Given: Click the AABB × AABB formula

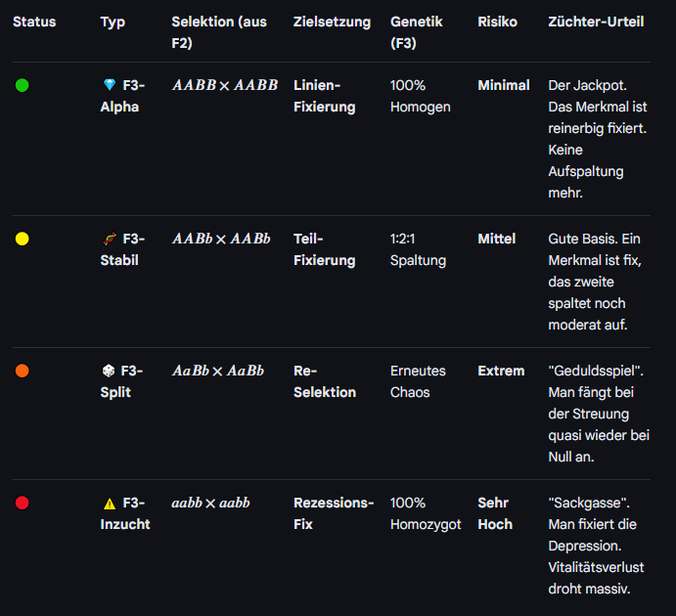Looking at the screenshot, I should pyautogui.click(x=225, y=85).
